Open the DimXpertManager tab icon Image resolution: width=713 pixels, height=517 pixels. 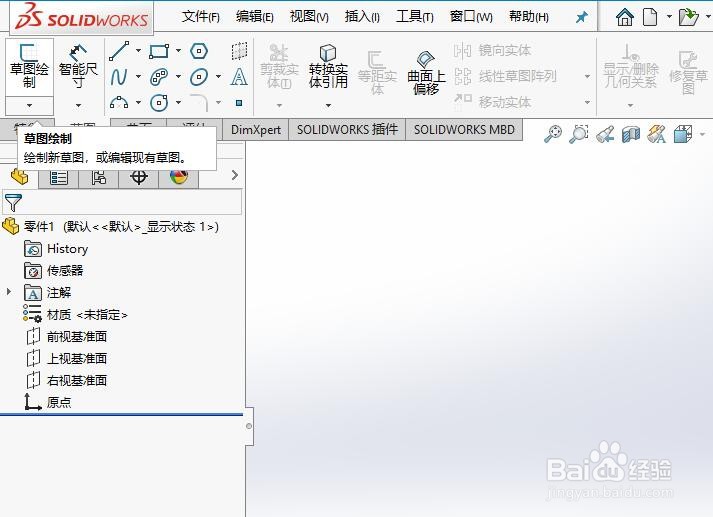(139, 177)
